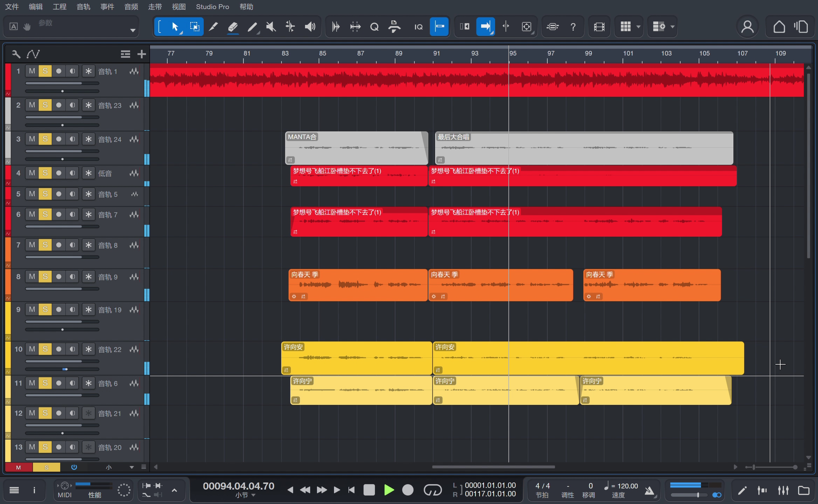
Task: Open the video player (film) icon
Action: click(599, 27)
